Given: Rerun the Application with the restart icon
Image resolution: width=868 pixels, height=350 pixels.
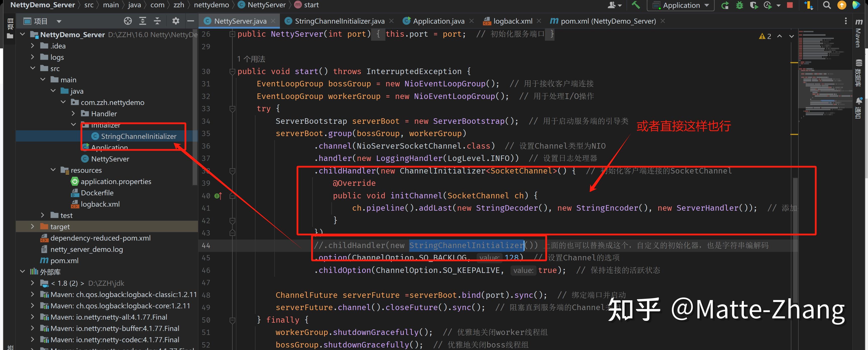Looking at the screenshot, I should (725, 5).
